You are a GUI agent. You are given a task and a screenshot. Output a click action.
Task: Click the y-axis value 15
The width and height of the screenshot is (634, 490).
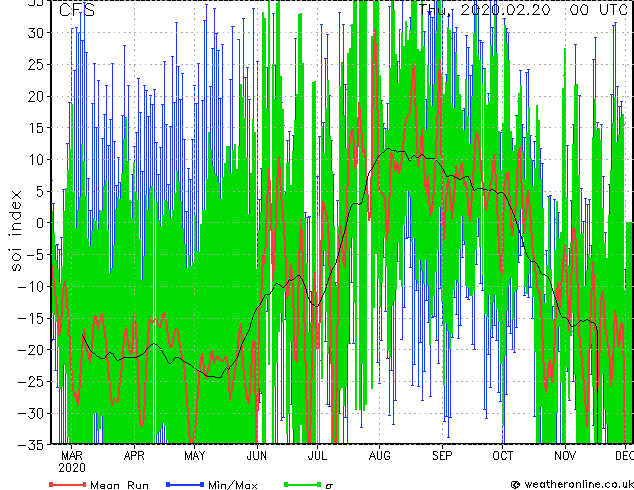[36, 128]
